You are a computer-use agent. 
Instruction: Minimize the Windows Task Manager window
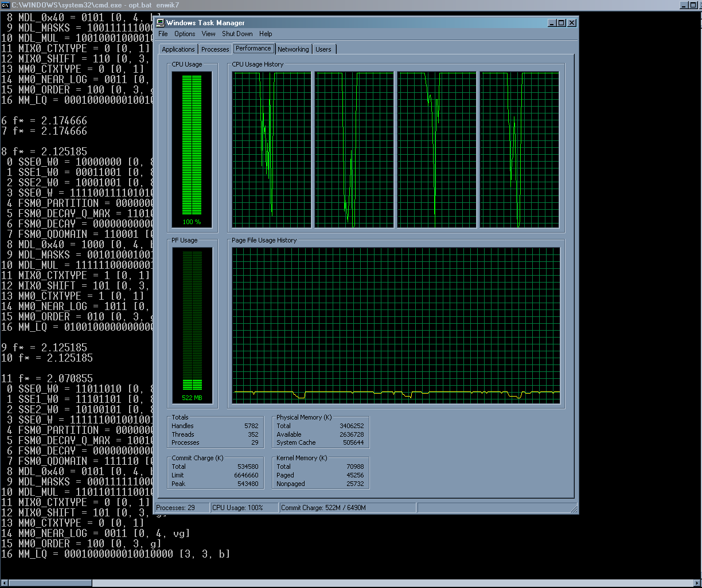552,23
